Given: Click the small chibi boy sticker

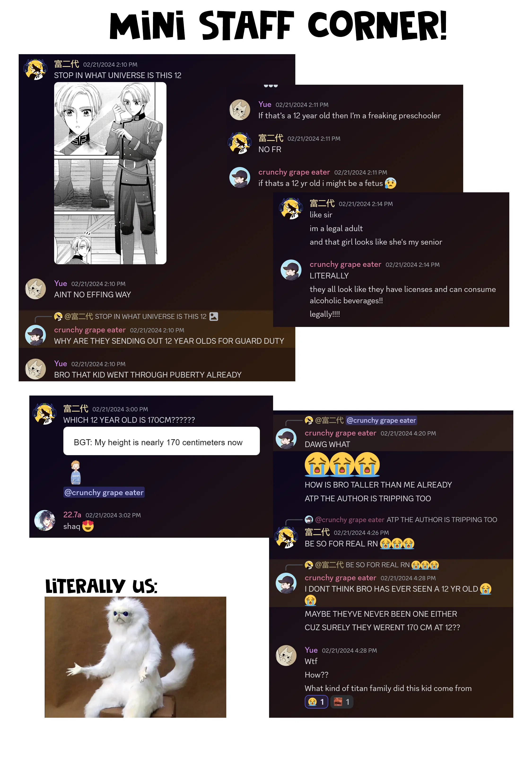Looking at the screenshot, I should pyautogui.click(x=76, y=472).
